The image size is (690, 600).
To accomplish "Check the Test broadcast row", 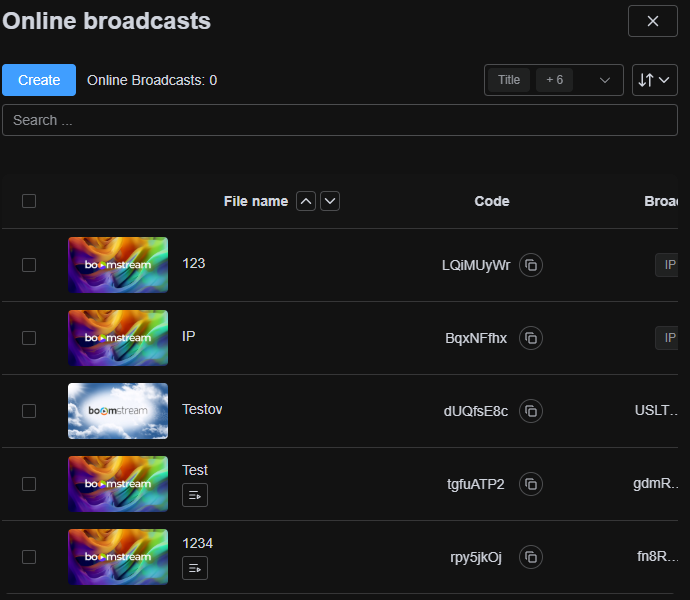I will tap(29, 484).
